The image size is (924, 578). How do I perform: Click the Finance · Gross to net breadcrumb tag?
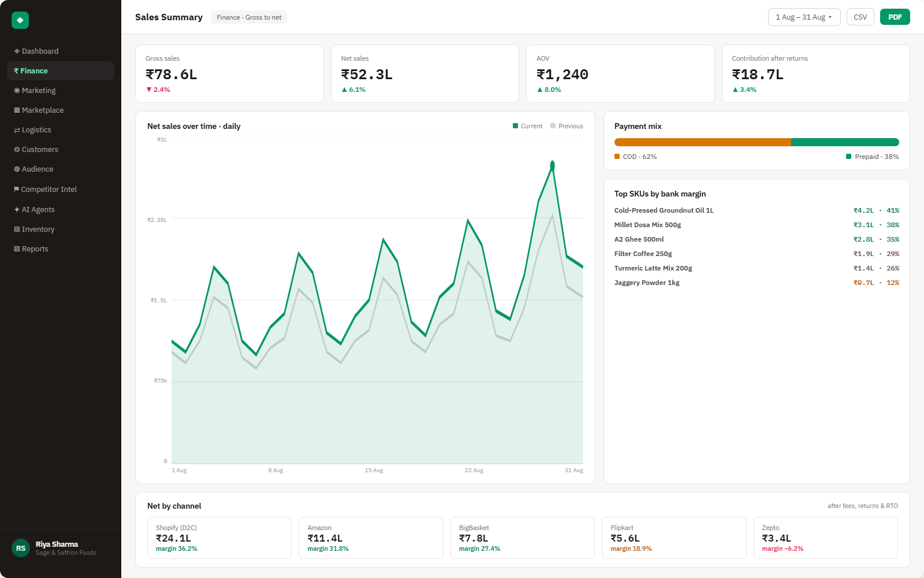point(249,17)
